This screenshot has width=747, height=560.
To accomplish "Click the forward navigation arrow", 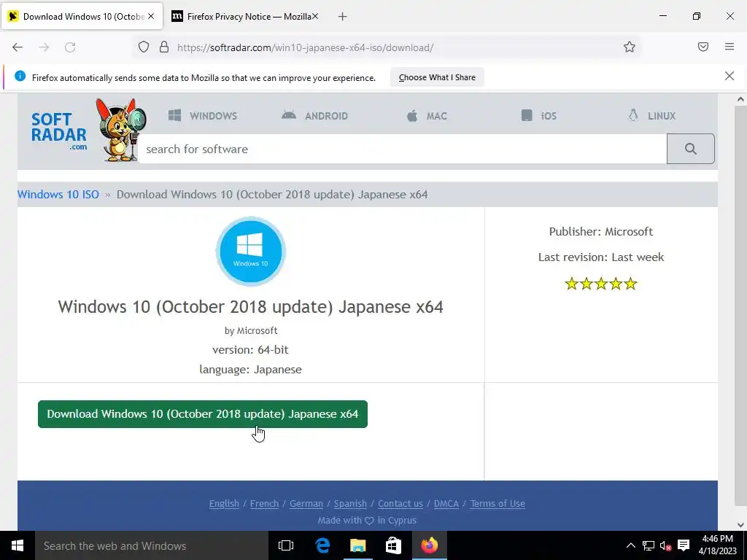I will [x=44, y=47].
